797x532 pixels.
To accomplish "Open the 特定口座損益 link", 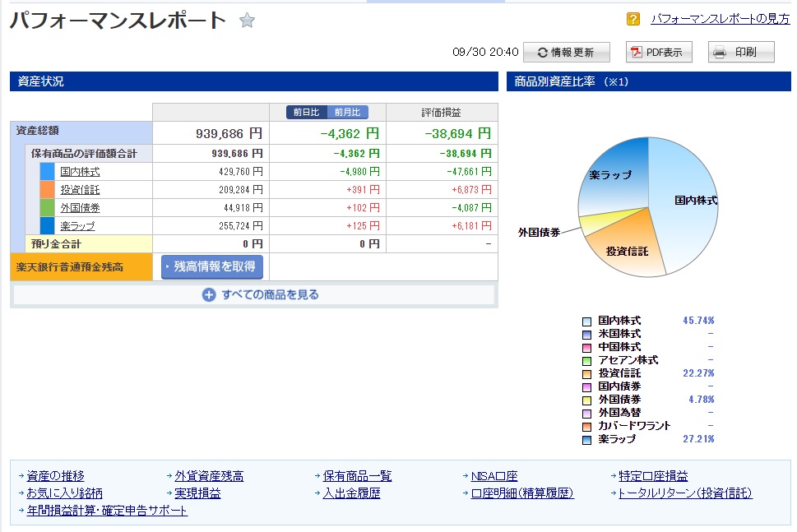I will tap(653, 476).
